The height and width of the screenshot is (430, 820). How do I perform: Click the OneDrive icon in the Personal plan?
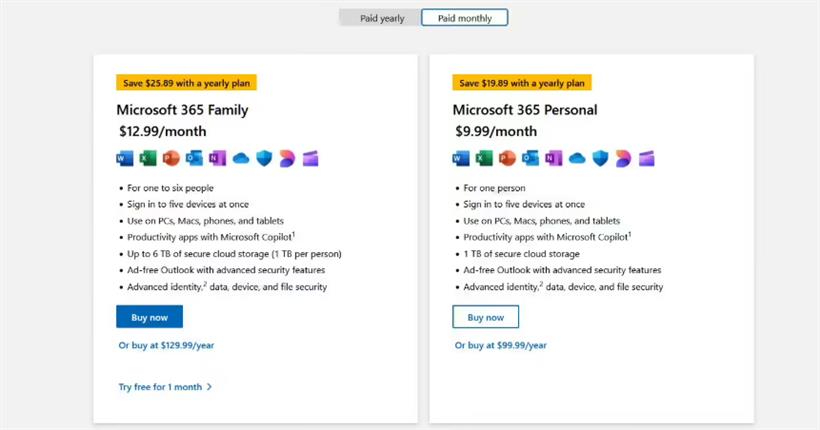577,158
